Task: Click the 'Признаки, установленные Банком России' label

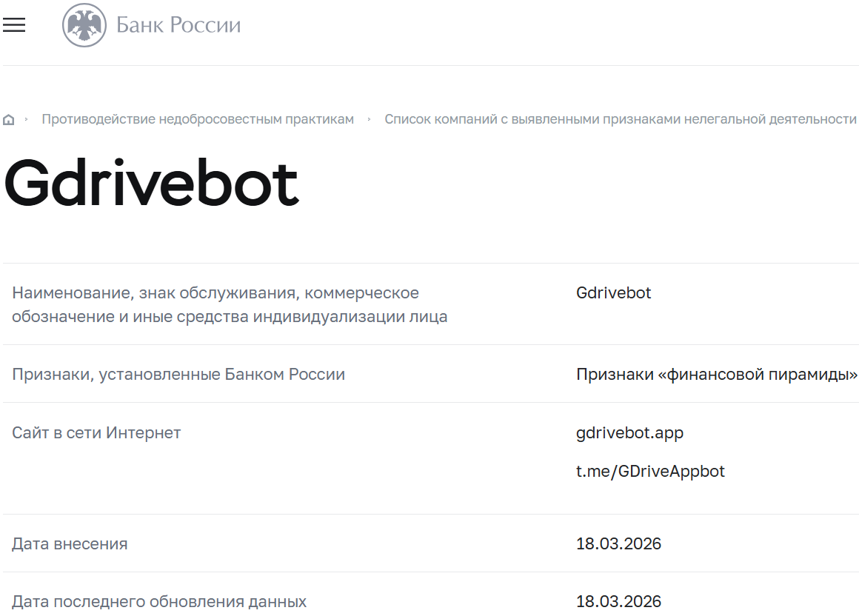Action: tap(178, 375)
